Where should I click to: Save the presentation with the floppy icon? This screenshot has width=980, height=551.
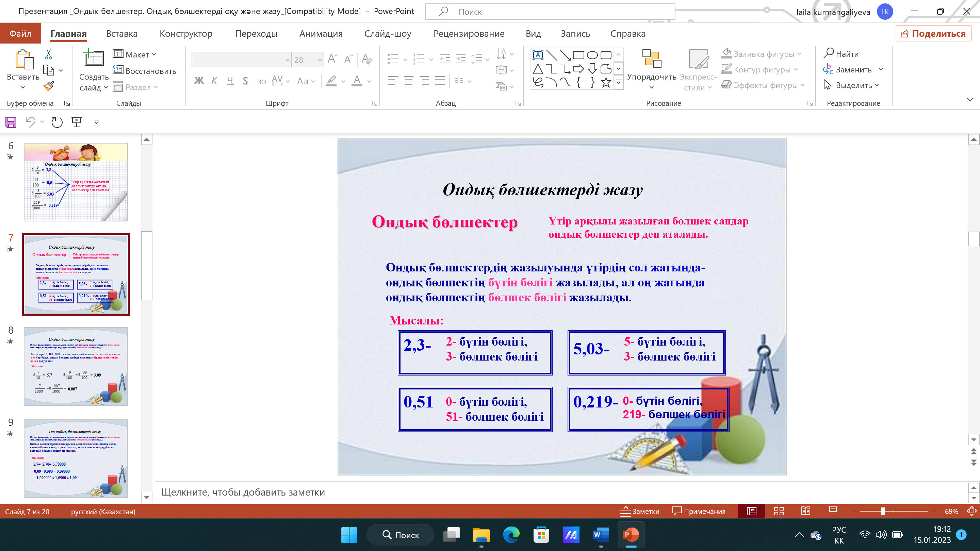[11, 122]
